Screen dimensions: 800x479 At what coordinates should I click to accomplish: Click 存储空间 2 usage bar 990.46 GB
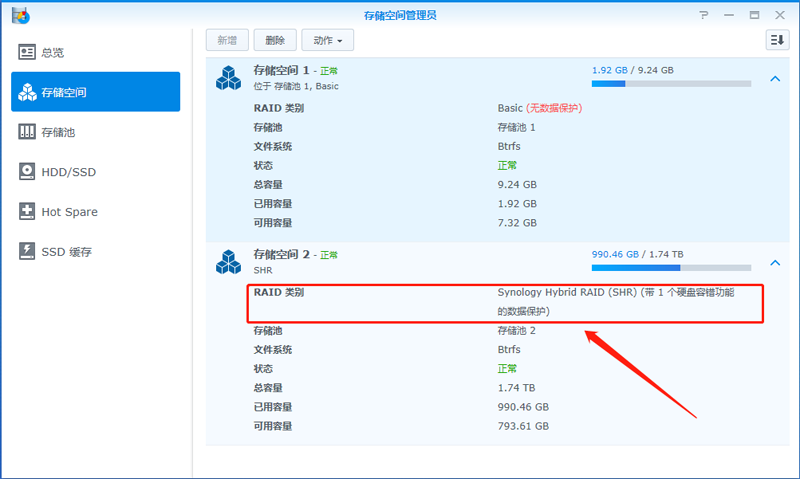point(671,268)
